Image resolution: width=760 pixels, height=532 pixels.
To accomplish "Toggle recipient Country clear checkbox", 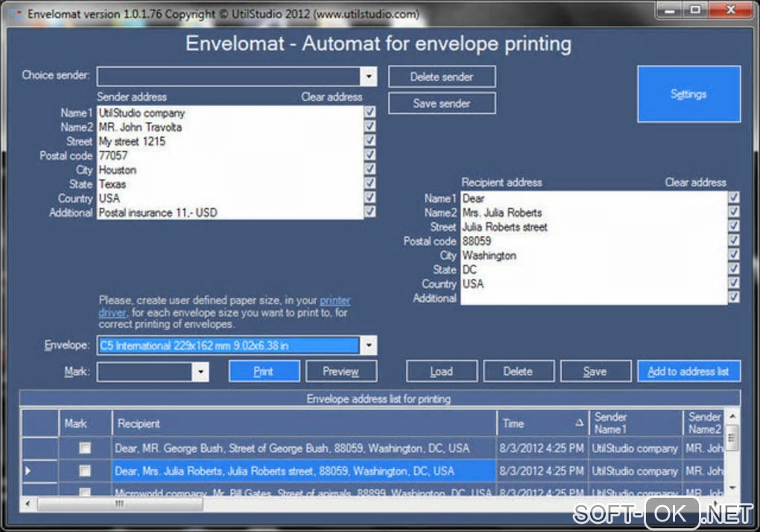I will tap(734, 282).
